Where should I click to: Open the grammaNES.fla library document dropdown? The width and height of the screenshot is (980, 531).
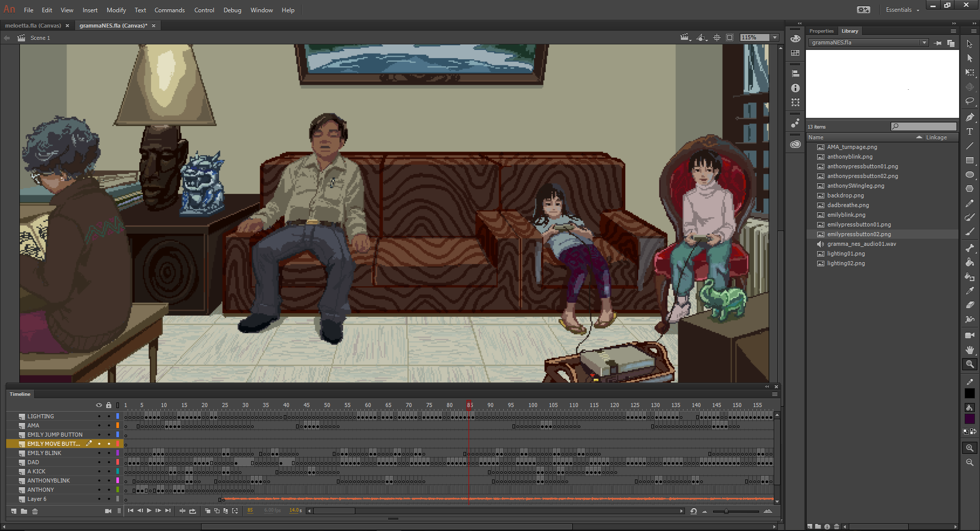click(x=924, y=43)
